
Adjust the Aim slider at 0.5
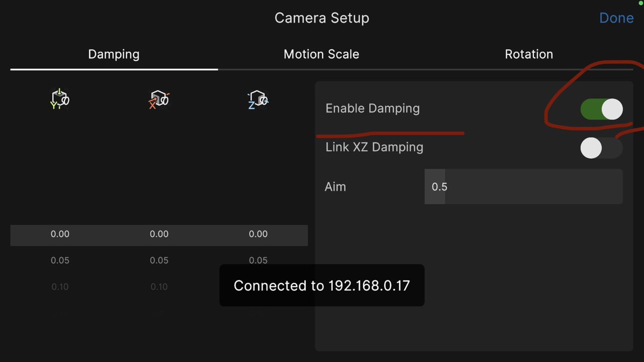(x=523, y=187)
